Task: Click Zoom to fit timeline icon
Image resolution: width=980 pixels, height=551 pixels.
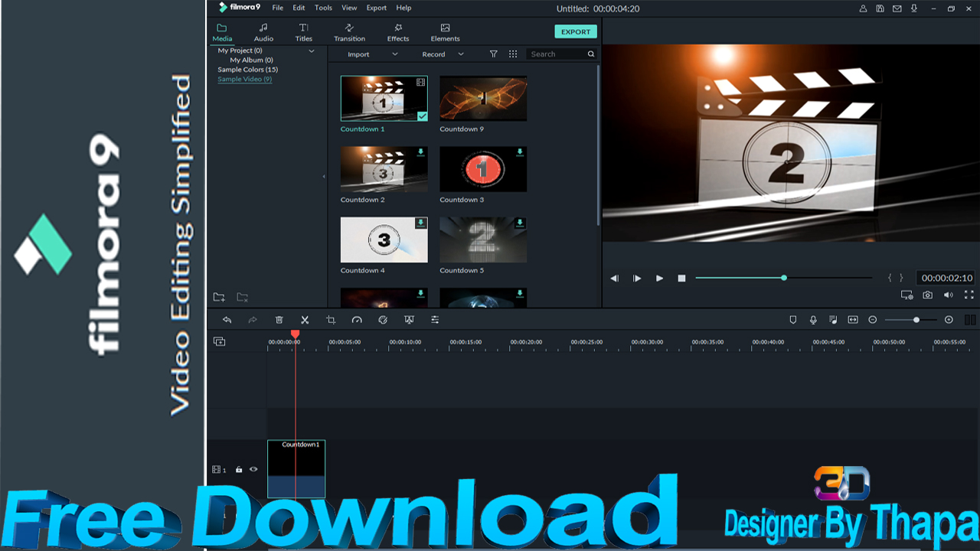Action: [x=853, y=320]
